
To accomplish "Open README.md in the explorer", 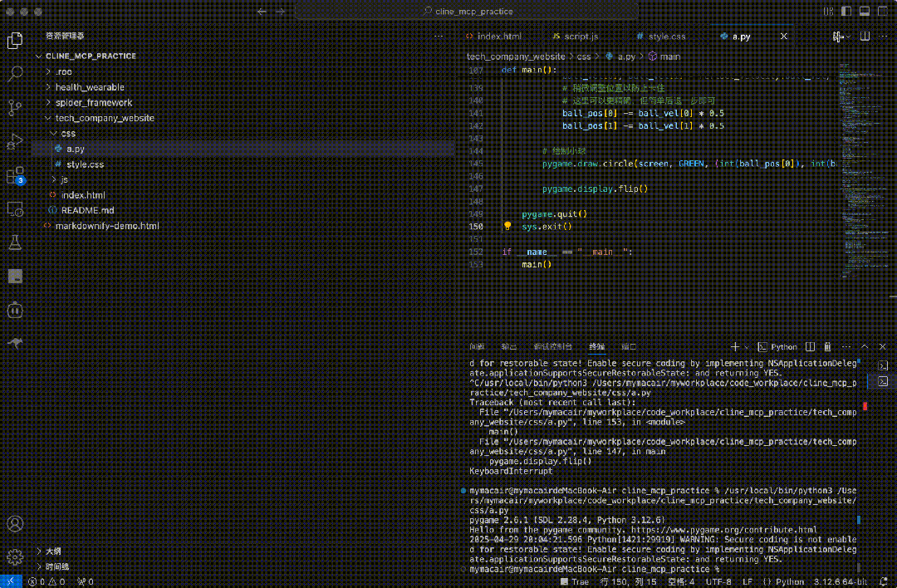I will (87, 210).
